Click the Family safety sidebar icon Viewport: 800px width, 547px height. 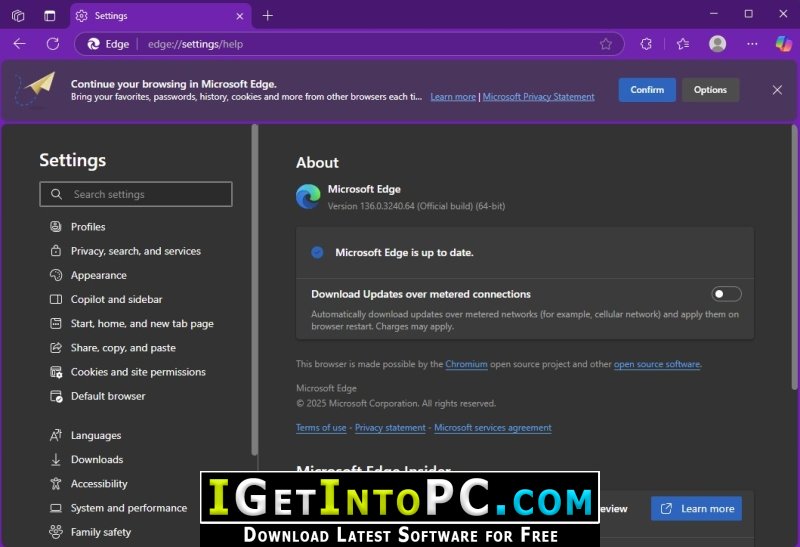pos(56,532)
